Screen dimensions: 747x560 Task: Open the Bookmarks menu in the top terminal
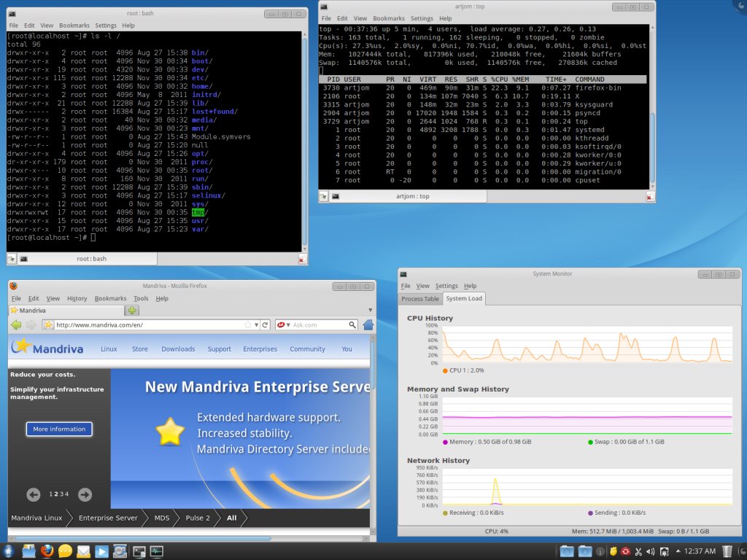(x=389, y=18)
